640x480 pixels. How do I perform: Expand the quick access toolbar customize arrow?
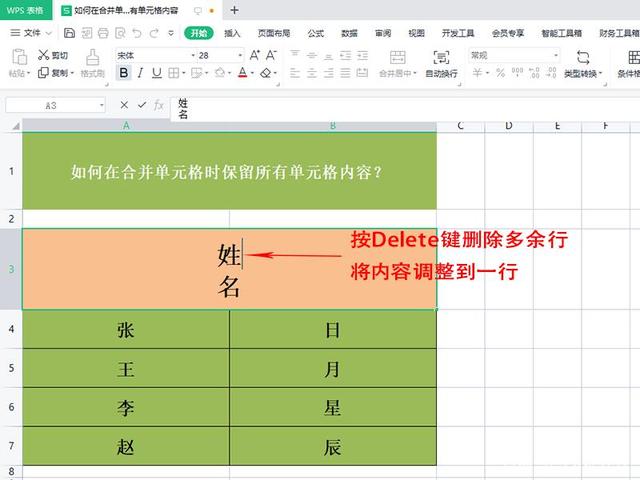coord(171,33)
